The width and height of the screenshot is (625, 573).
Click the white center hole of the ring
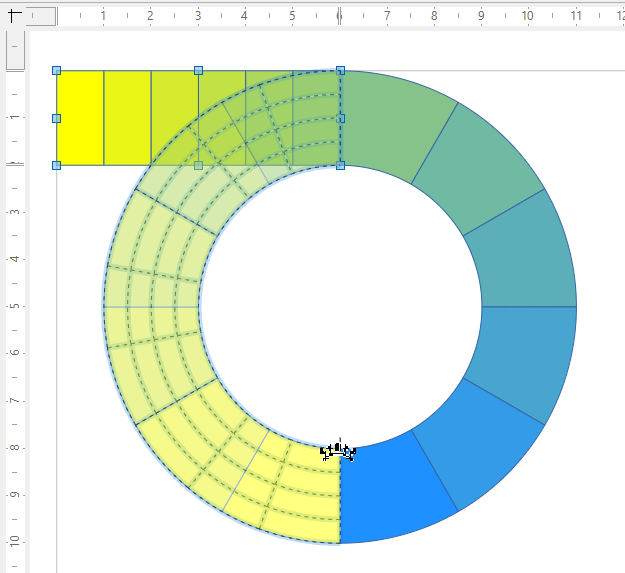click(340, 307)
